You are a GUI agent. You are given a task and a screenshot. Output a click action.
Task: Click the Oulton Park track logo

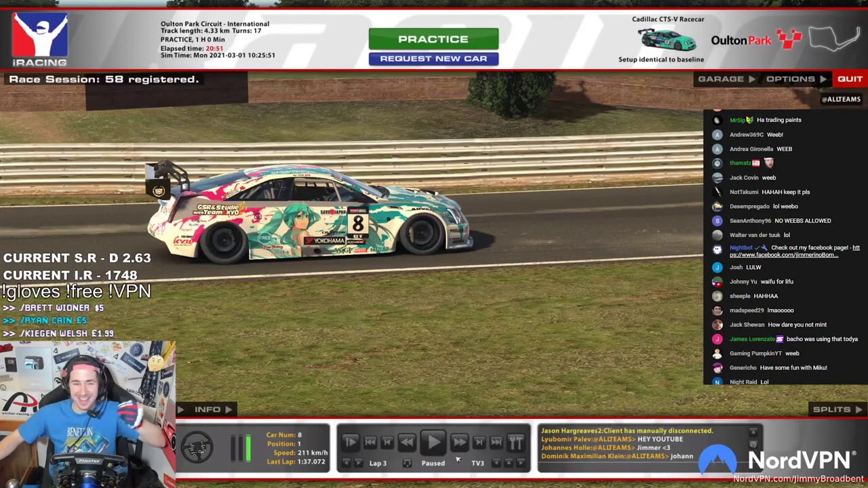[756, 40]
